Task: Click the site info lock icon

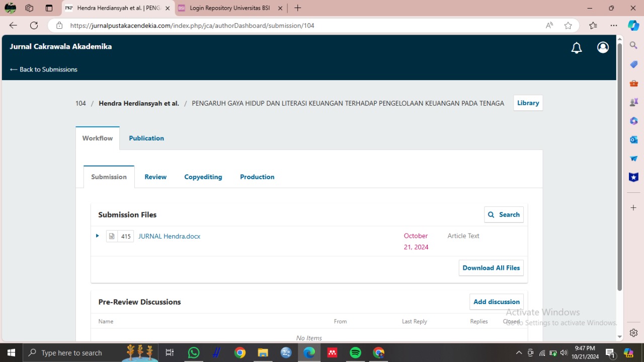Action: pyautogui.click(x=59, y=25)
